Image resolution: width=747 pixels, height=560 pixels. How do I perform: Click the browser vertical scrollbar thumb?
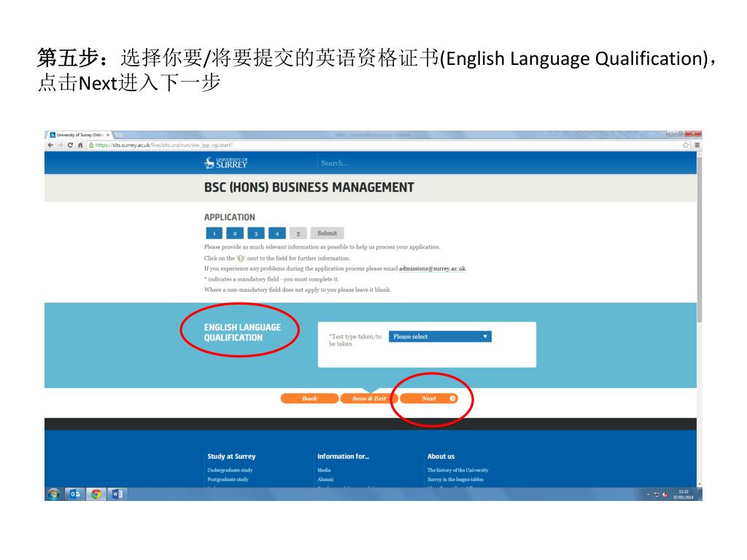[x=700, y=241]
